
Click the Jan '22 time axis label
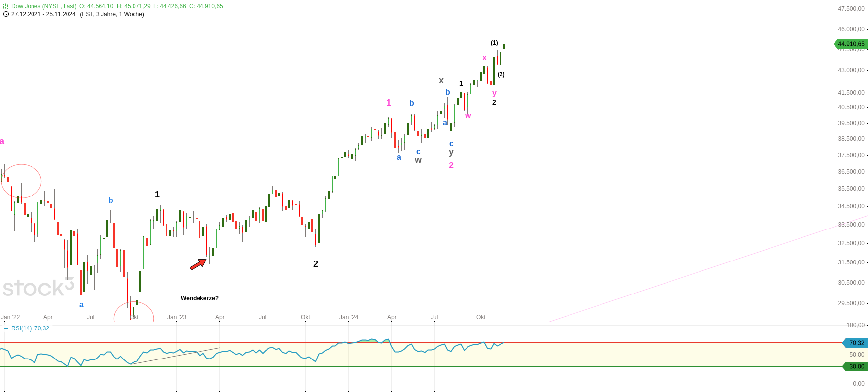(x=10, y=317)
